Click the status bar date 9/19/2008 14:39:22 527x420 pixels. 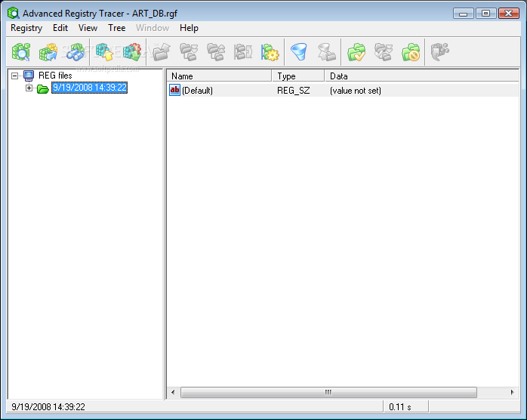tap(48, 407)
